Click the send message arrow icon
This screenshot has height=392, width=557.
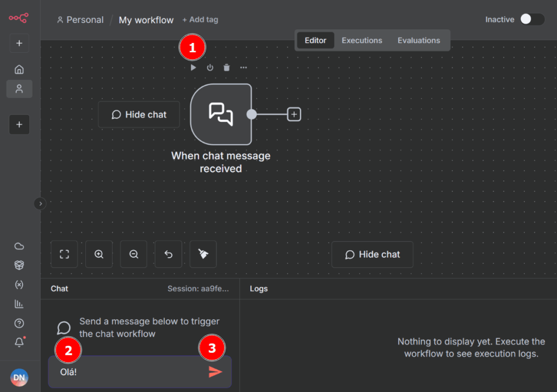click(215, 371)
